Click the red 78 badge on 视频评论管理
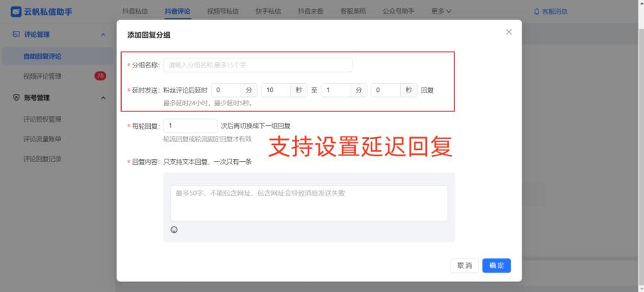Screen dimensions: 644x292 [100, 76]
